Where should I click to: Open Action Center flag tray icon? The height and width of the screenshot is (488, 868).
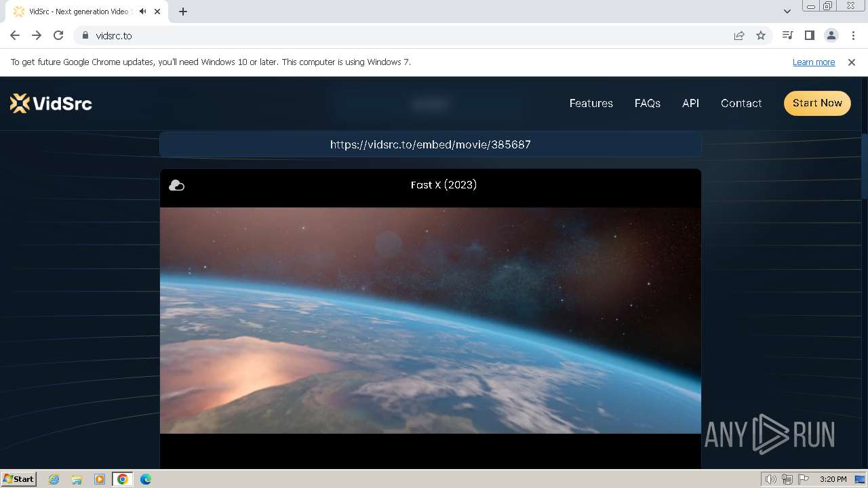[804, 479]
